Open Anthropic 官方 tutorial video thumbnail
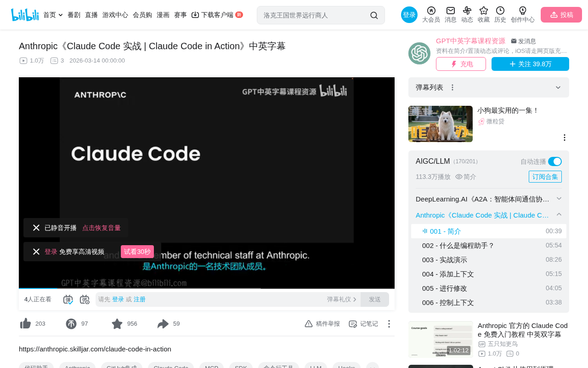Image resolution: width=588 pixels, height=368 pixels. [441, 339]
